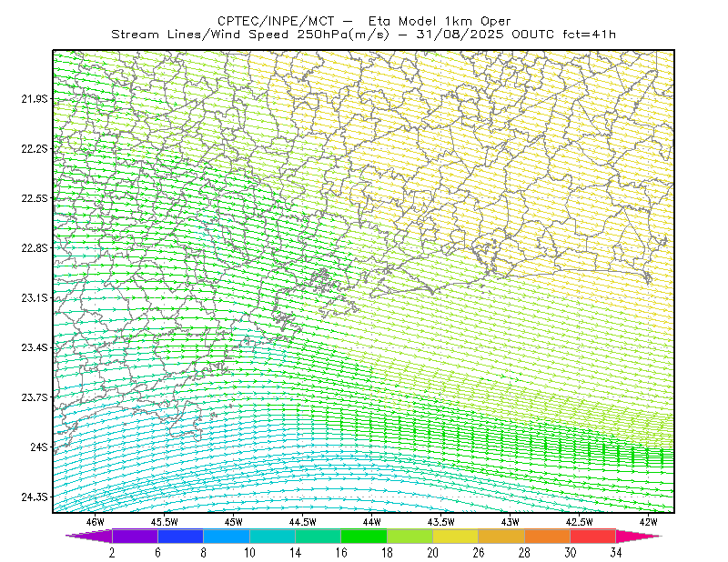Image resolution: width=728 pixels, height=562 pixels.
Task: Click the 46W longitude axis label
Action: click(x=95, y=522)
